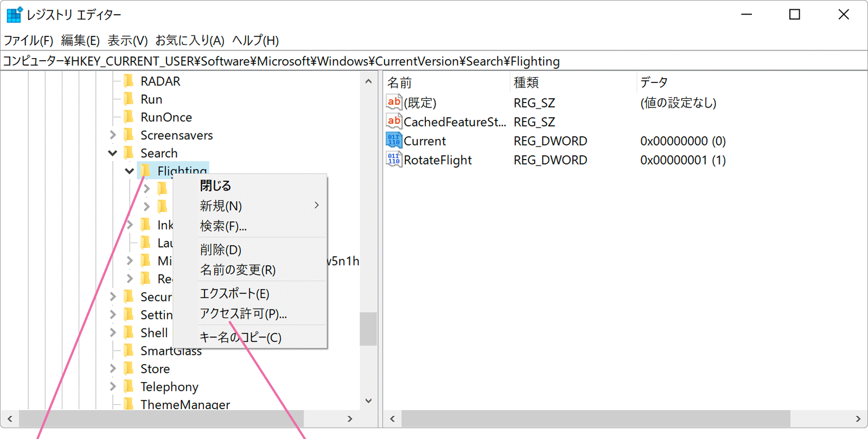Expand the Shell tree node
This screenshot has width=868, height=439.
coord(113,332)
